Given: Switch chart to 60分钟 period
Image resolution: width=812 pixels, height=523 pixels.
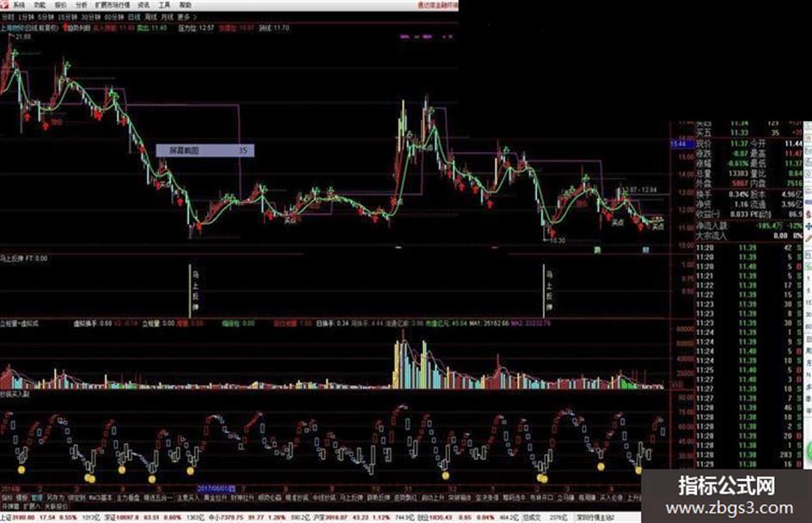Looking at the screenshot, I should (x=114, y=17).
